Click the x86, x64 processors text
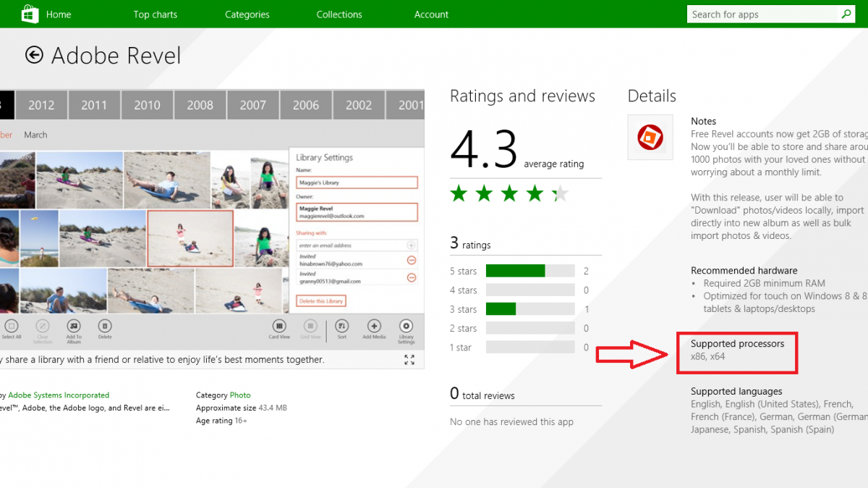The width and height of the screenshot is (868, 488). tap(707, 356)
